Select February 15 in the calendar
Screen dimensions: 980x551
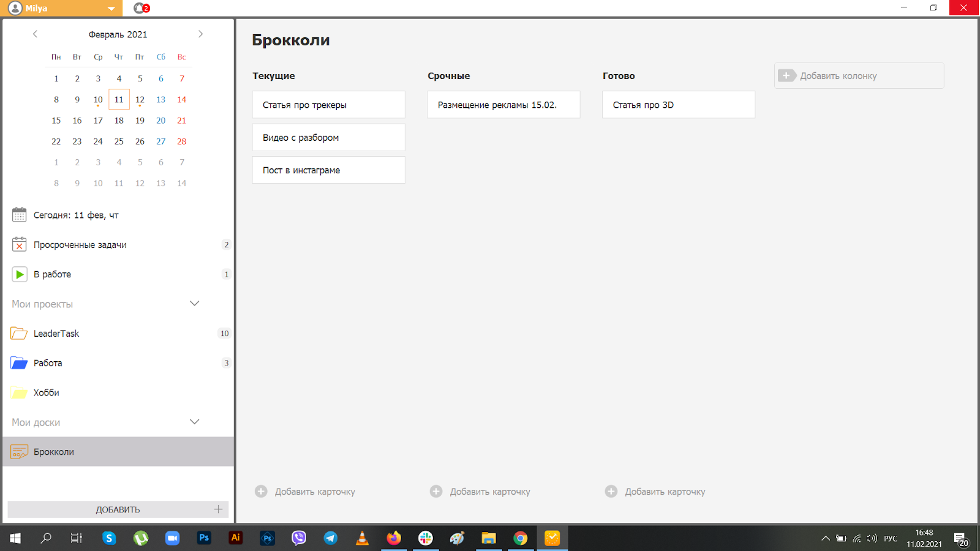pos(56,121)
